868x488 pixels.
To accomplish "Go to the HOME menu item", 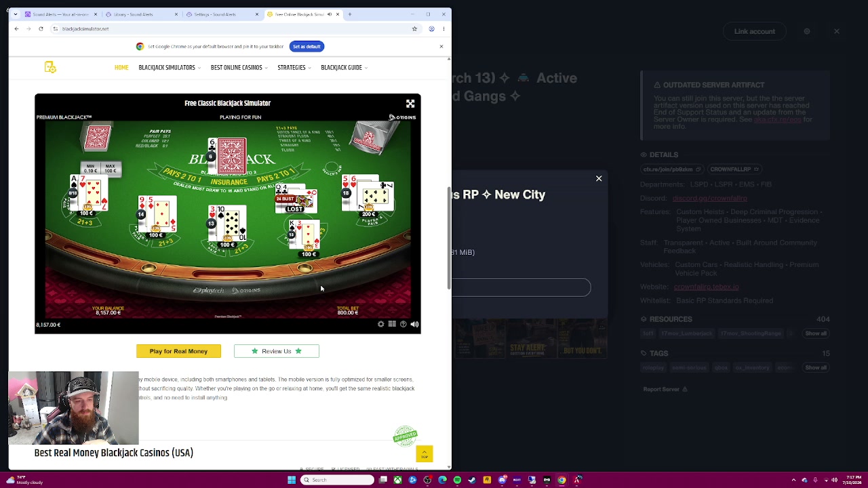I will click(121, 68).
